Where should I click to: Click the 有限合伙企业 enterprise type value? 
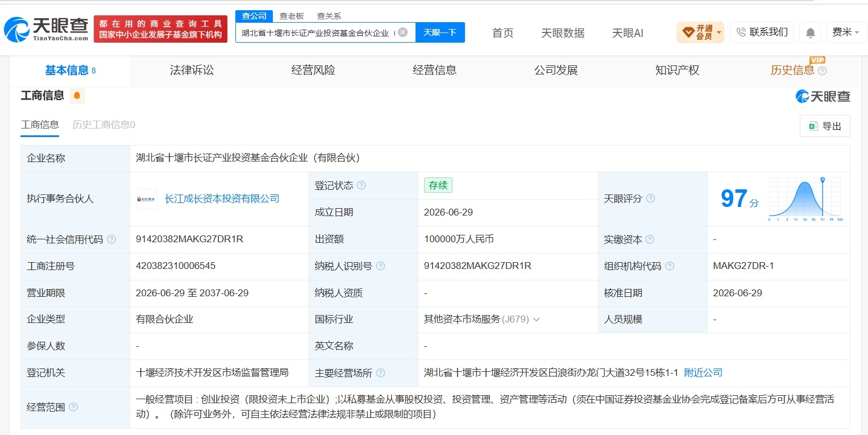coord(165,320)
